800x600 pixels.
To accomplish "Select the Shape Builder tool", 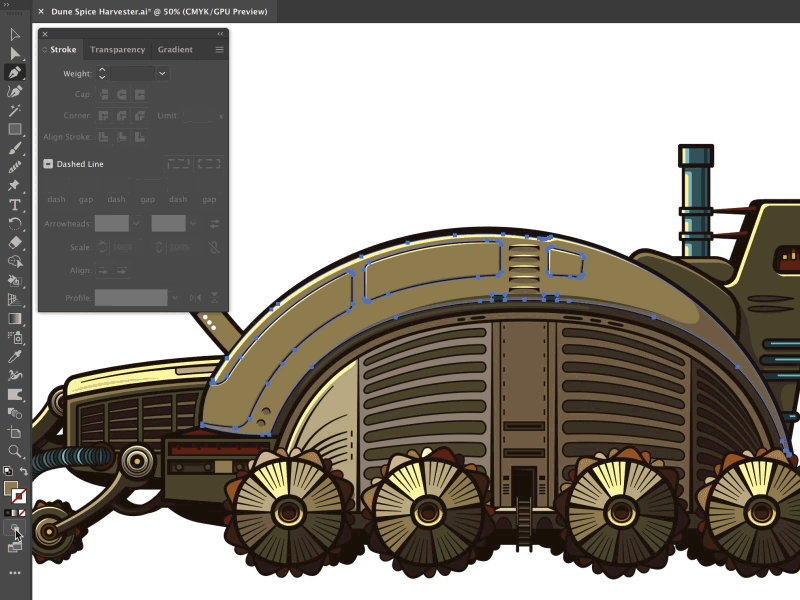I will [x=14, y=261].
